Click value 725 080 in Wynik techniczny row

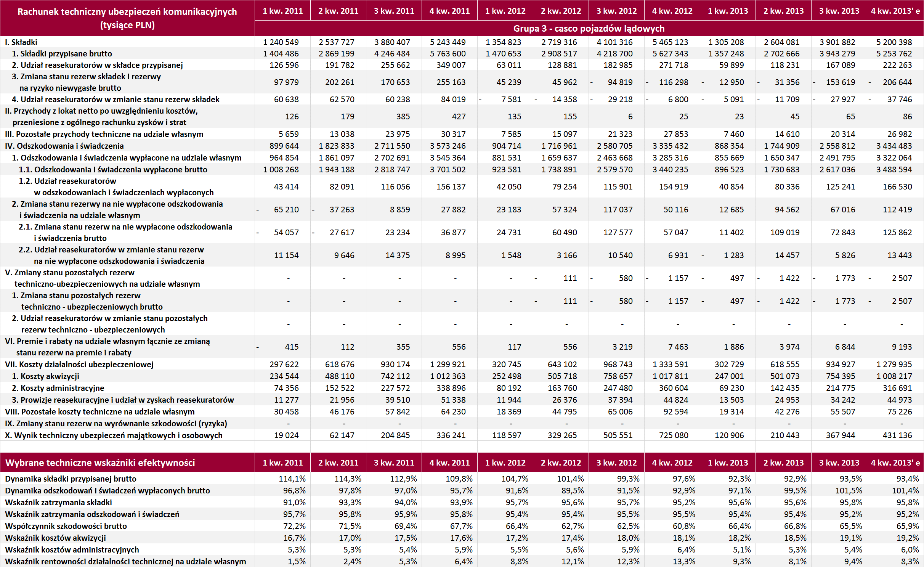(x=674, y=435)
